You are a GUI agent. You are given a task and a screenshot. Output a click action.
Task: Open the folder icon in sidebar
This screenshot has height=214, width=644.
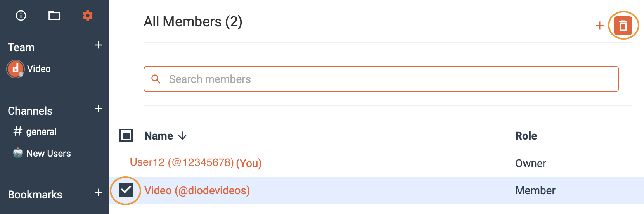tap(54, 16)
